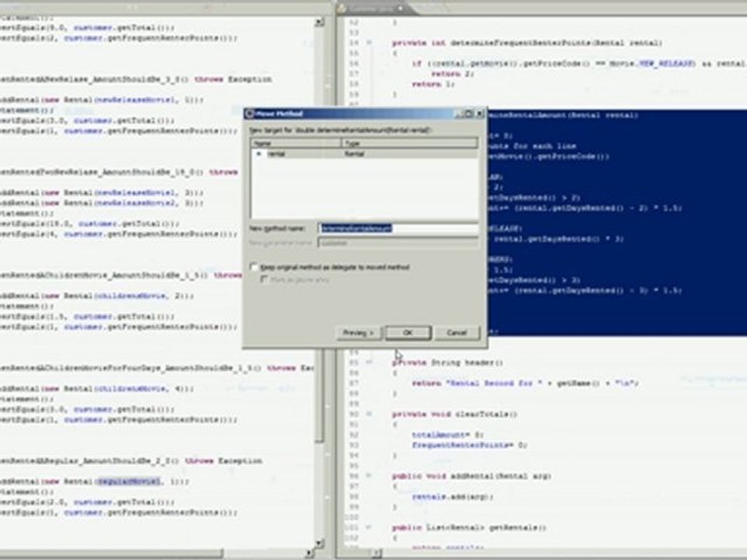
Task: Close the Move Method dialog window
Action: [x=480, y=114]
